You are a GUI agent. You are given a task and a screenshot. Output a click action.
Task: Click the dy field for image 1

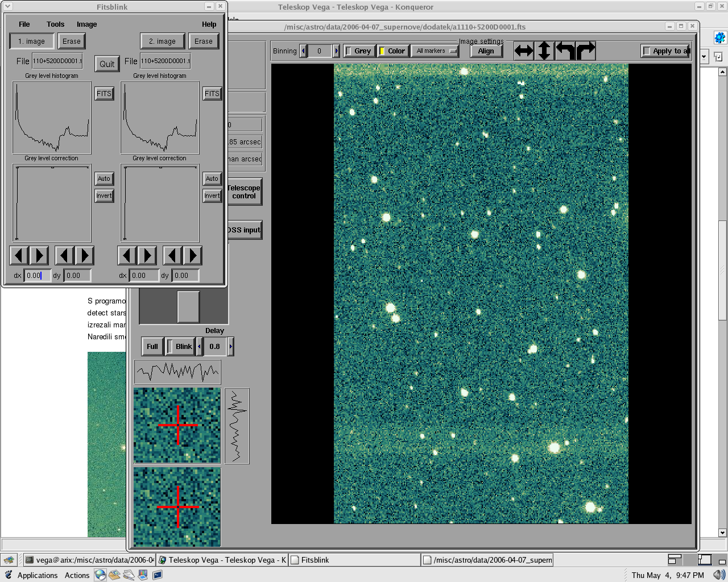77,276
